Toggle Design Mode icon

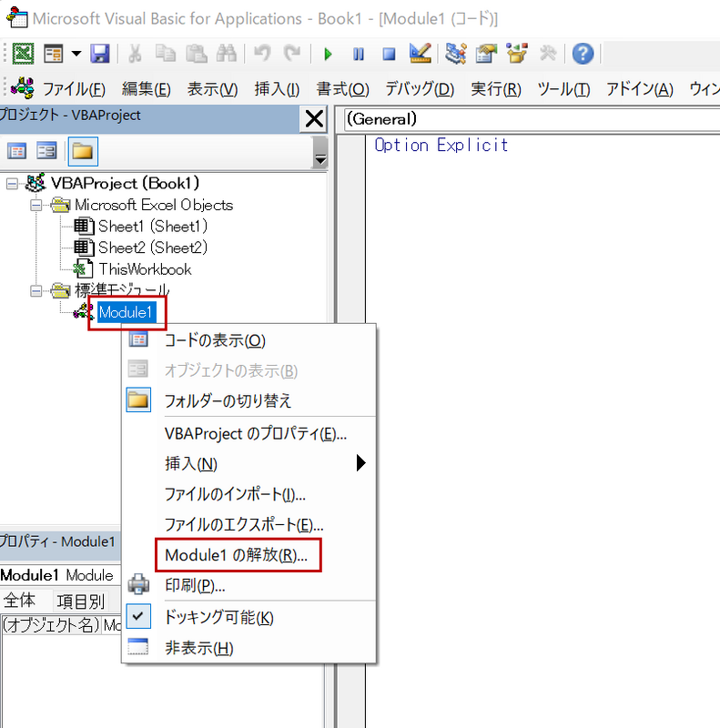(420, 54)
